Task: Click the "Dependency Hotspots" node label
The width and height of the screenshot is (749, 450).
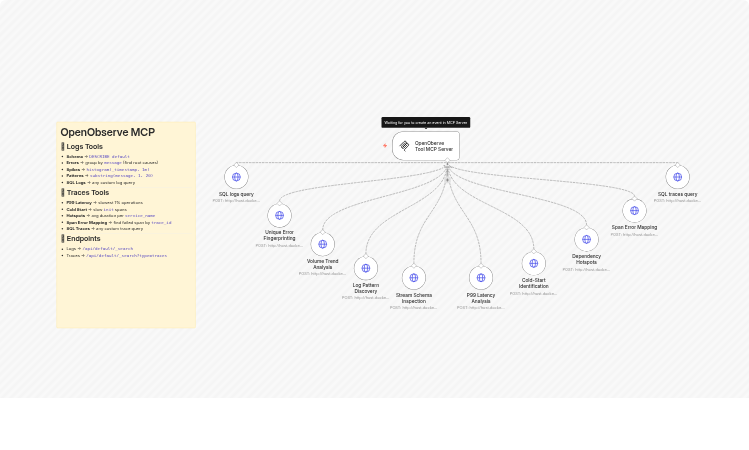Action: tap(587, 259)
